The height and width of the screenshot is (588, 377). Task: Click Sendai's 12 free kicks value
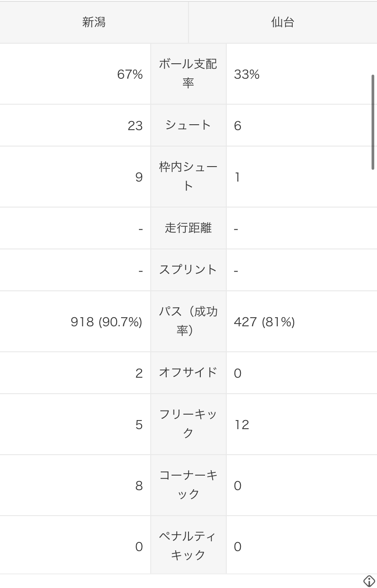coord(242,425)
